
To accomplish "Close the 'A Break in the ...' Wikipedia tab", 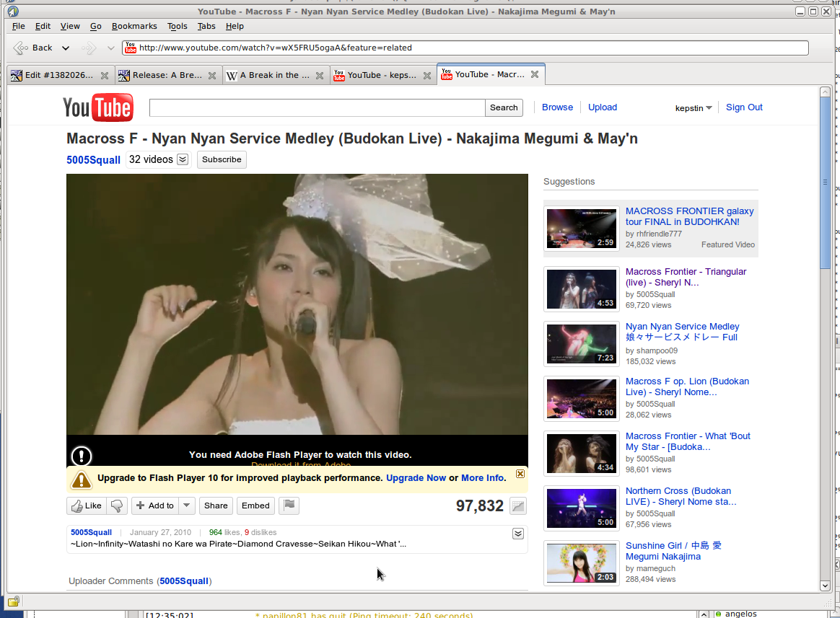I will (x=320, y=76).
